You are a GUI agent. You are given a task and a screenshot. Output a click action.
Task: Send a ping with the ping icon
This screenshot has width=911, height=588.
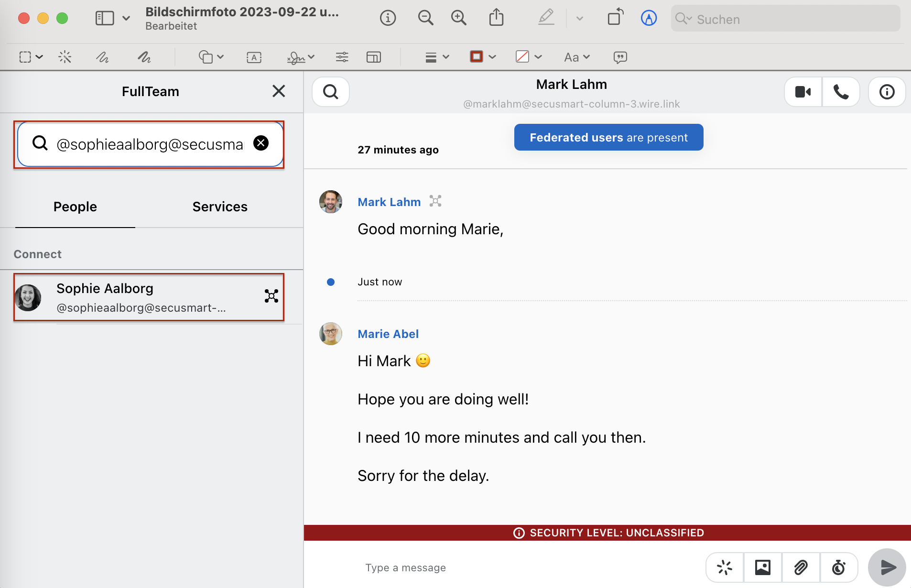click(725, 567)
